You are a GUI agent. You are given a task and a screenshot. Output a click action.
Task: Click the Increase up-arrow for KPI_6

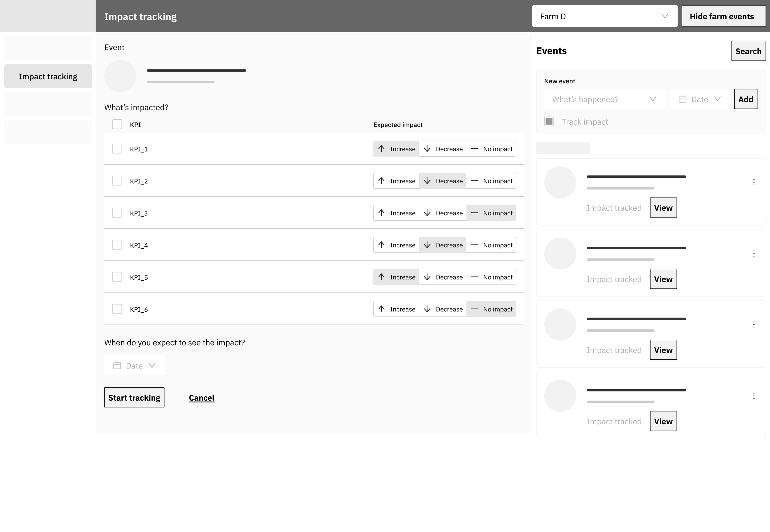click(x=381, y=309)
